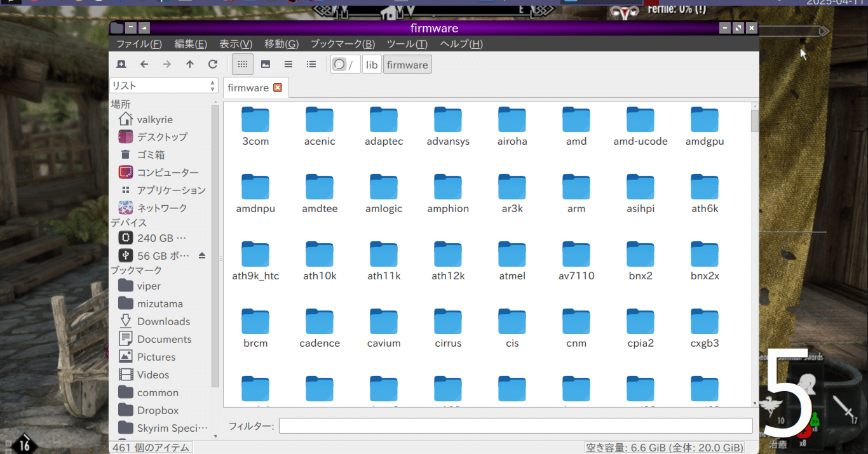Navigate back to the previous folder
Viewport: 868px width, 454px height.
[x=144, y=64]
